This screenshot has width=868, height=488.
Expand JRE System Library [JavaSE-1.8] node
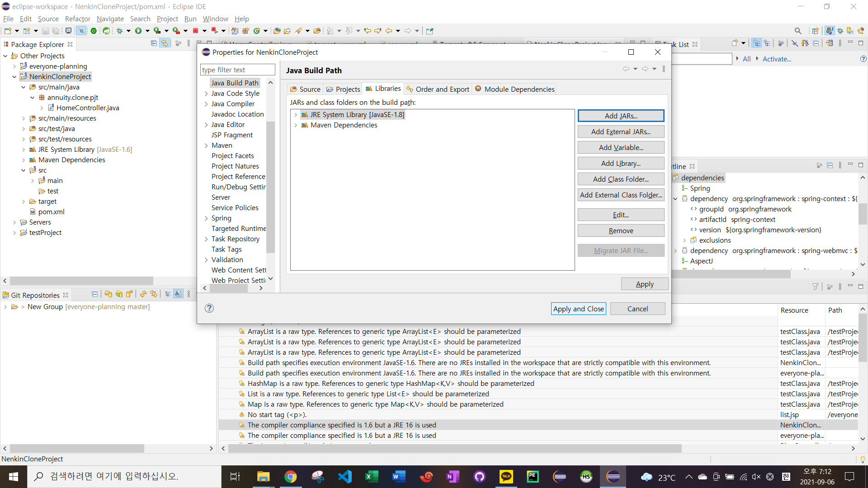pos(296,115)
